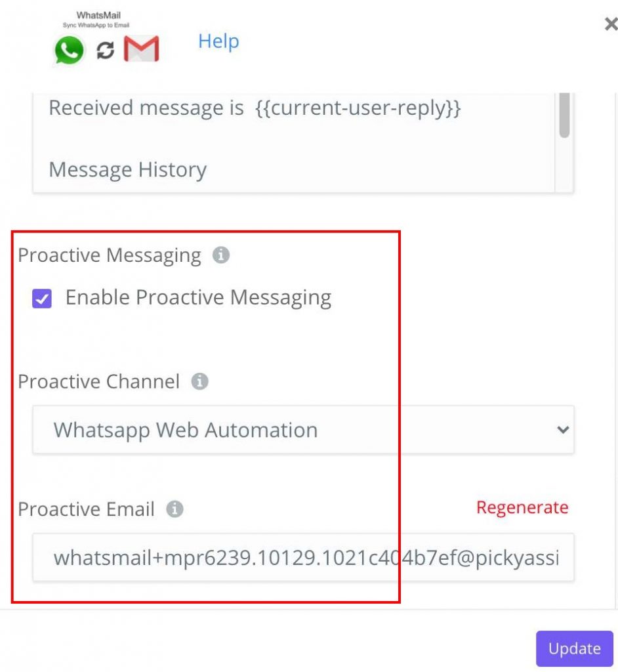Click the Received message template text area
This screenshot has width=618, height=672.
pos(293,142)
